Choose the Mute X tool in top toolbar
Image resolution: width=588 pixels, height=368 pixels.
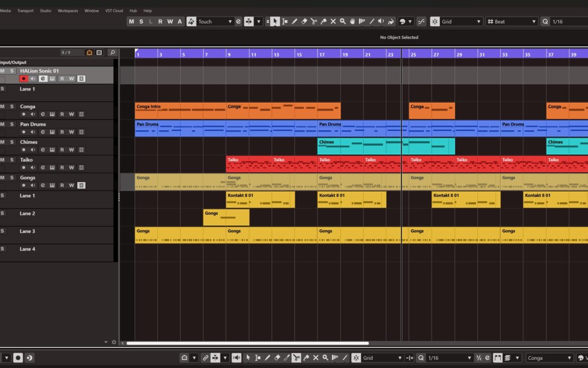[x=333, y=22]
